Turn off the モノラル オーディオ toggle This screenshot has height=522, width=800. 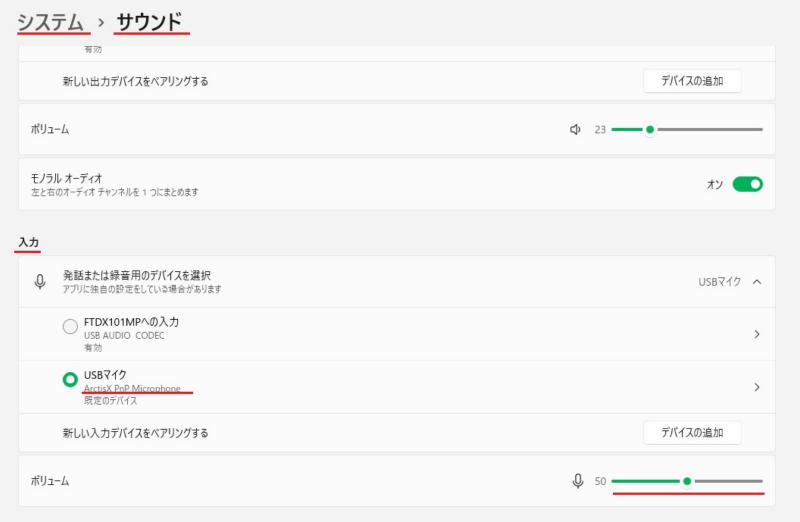(747, 184)
